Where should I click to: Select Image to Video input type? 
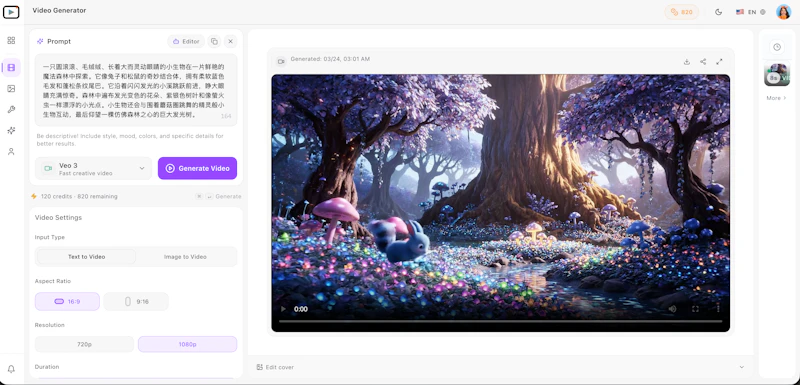[x=185, y=256]
